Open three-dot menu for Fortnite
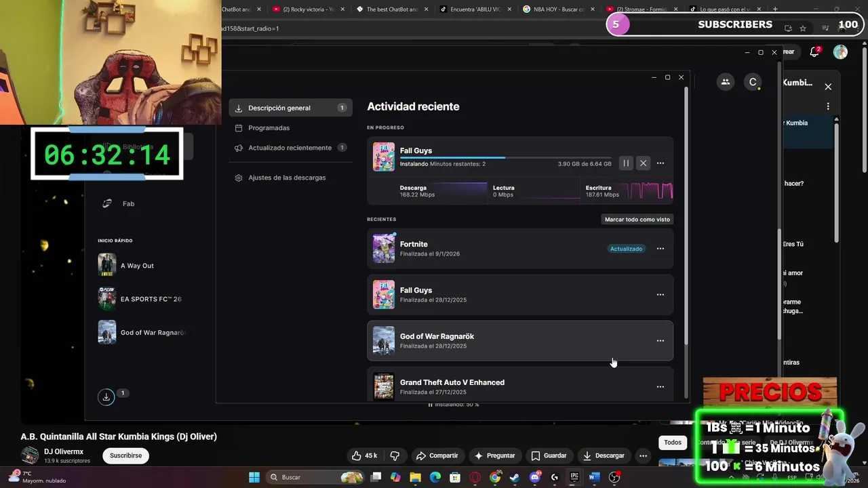This screenshot has width=868, height=488. coord(660,249)
